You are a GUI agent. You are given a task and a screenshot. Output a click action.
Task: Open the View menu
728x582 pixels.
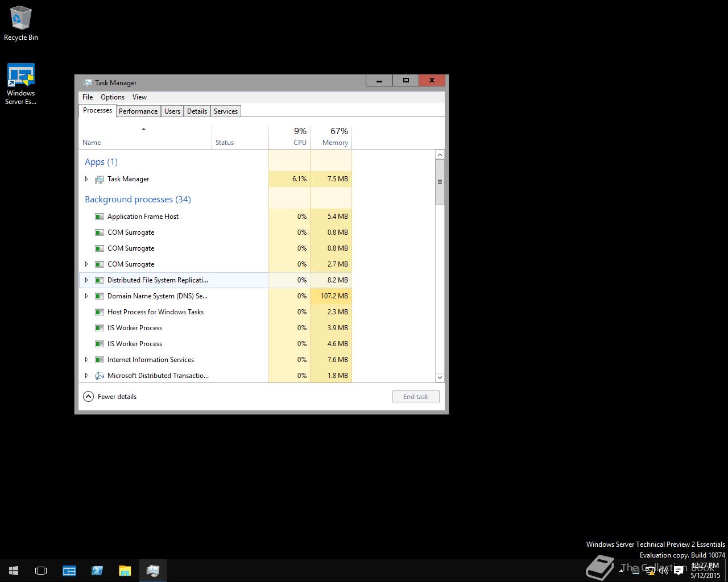(139, 97)
